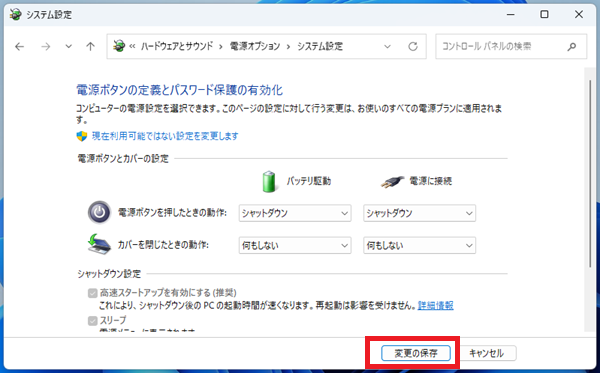Click the power button icon
600x373 pixels.
pos(99,212)
